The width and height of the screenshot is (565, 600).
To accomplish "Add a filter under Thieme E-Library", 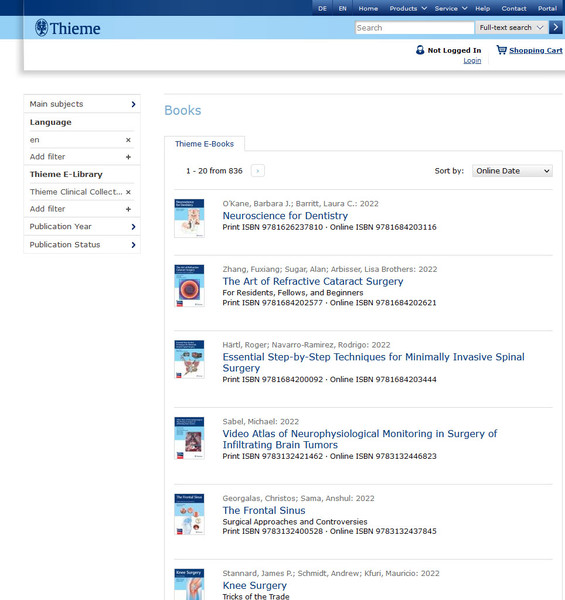I will [x=82, y=209].
